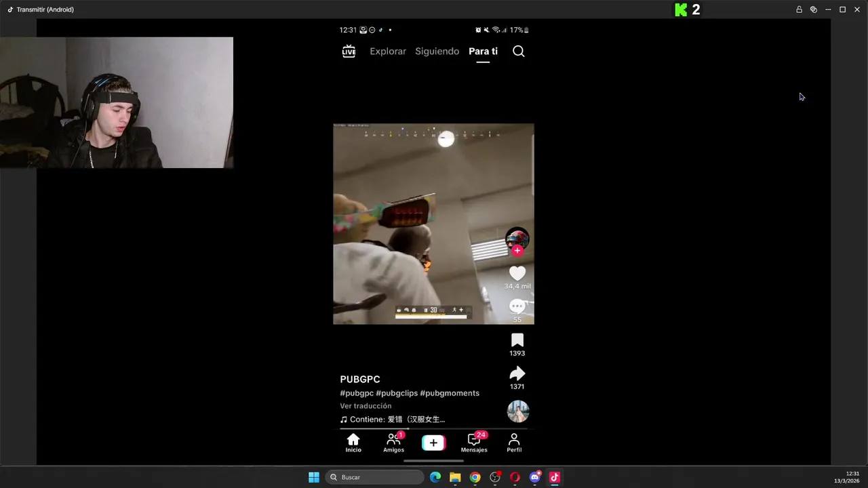Click the video progress bar
This screenshot has height=488, width=868.
click(433, 428)
